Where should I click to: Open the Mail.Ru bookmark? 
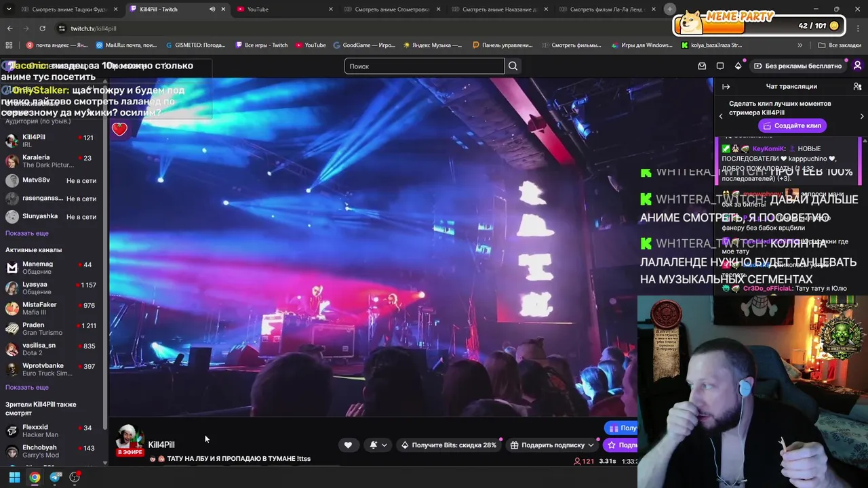pyautogui.click(x=127, y=45)
